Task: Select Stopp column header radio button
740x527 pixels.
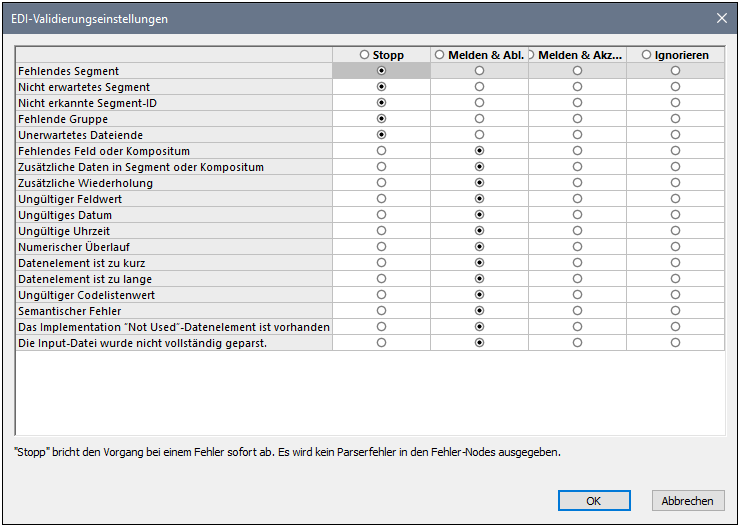Action: tap(364, 55)
